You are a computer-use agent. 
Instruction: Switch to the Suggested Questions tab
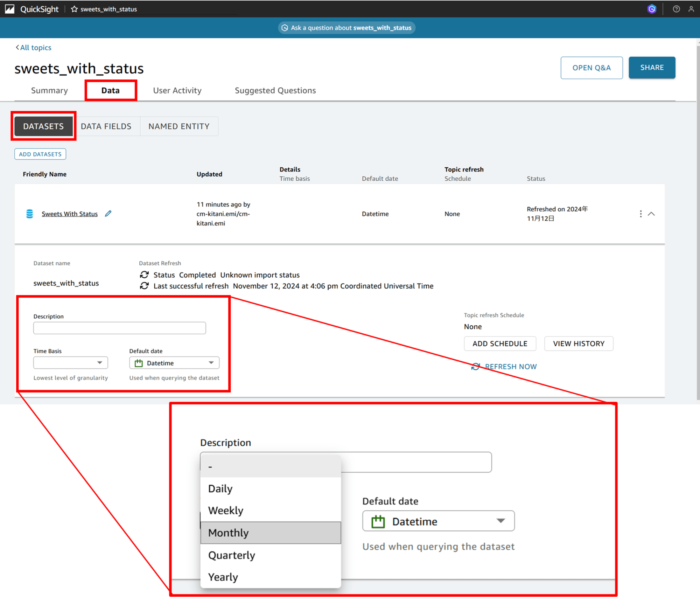275,90
